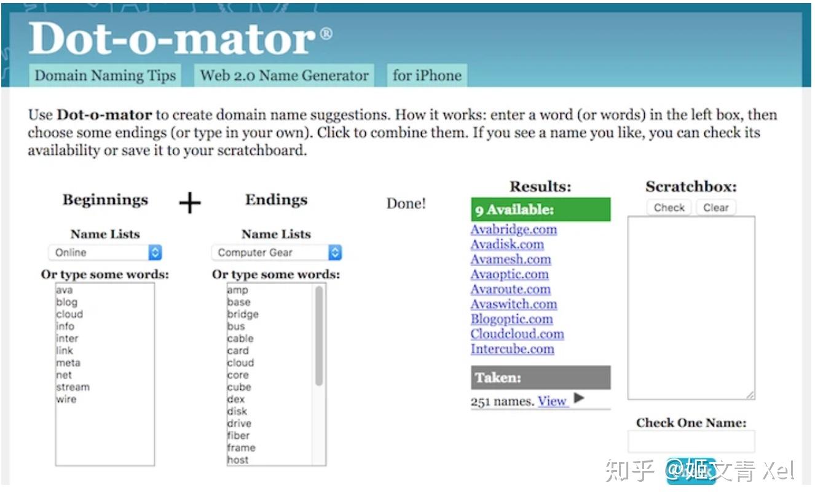Open the Cloudcloud.com result link

click(518, 334)
